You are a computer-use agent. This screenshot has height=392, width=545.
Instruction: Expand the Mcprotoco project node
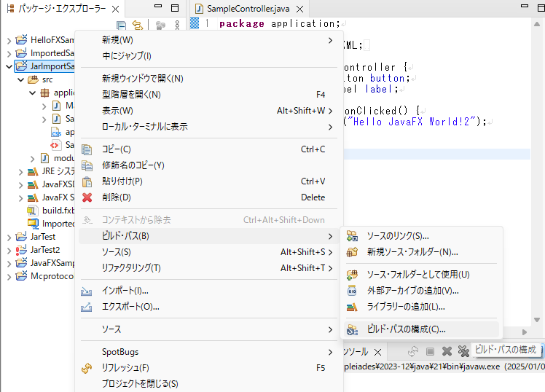pyautogui.click(x=9, y=277)
